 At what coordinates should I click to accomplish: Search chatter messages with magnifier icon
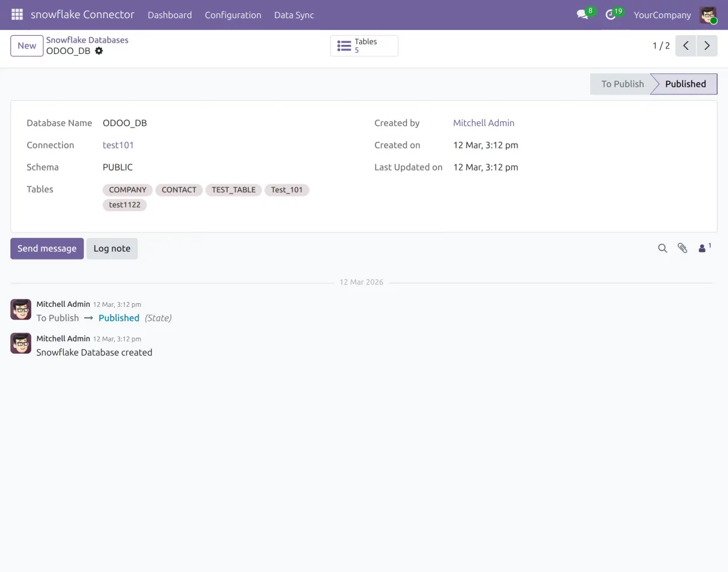coord(662,248)
